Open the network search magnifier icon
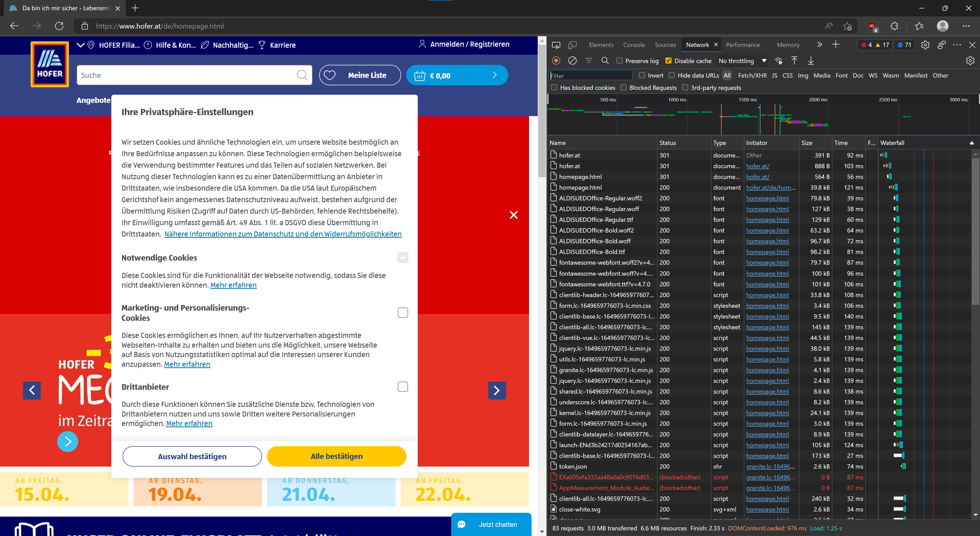 [605, 60]
